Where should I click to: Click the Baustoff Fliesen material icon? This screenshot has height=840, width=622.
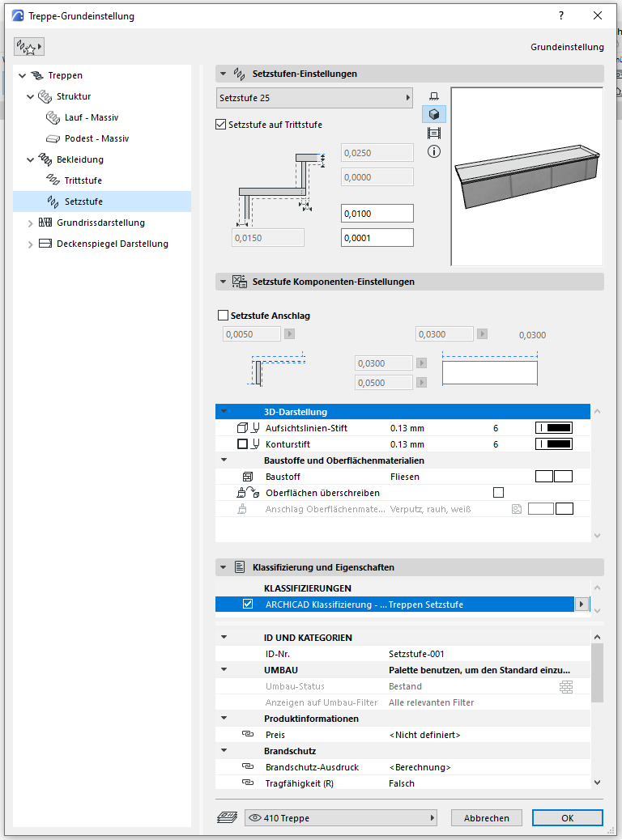tap(554, 477)
